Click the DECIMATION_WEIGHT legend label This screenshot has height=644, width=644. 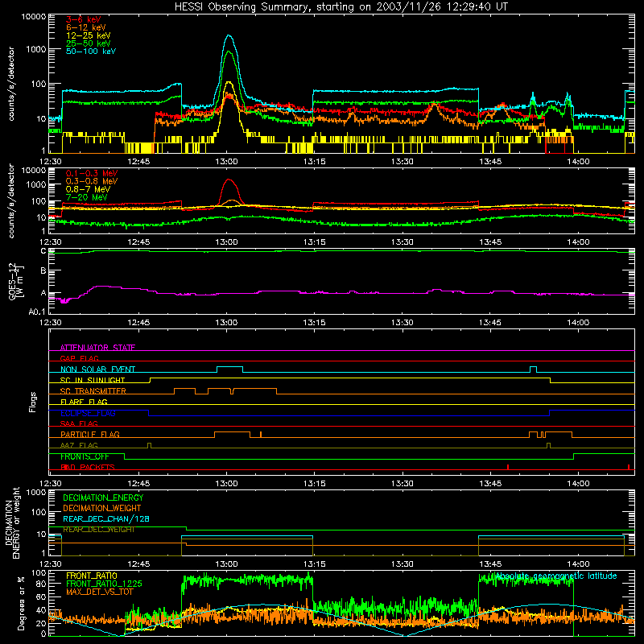pos(102,508)
